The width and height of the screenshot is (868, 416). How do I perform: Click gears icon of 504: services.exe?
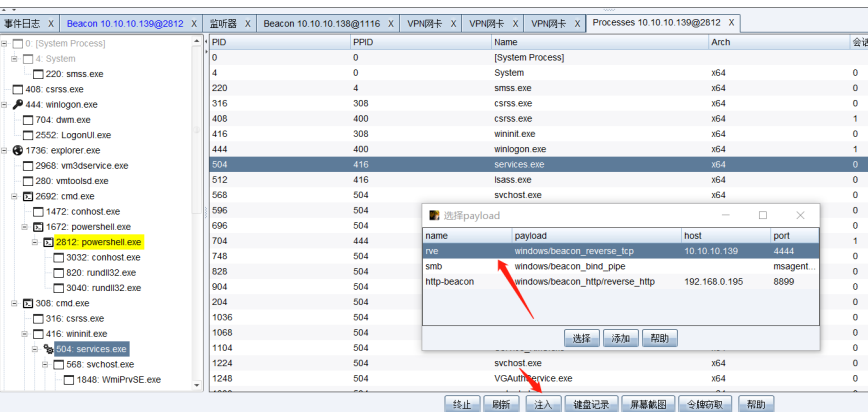tap(47, 349)
